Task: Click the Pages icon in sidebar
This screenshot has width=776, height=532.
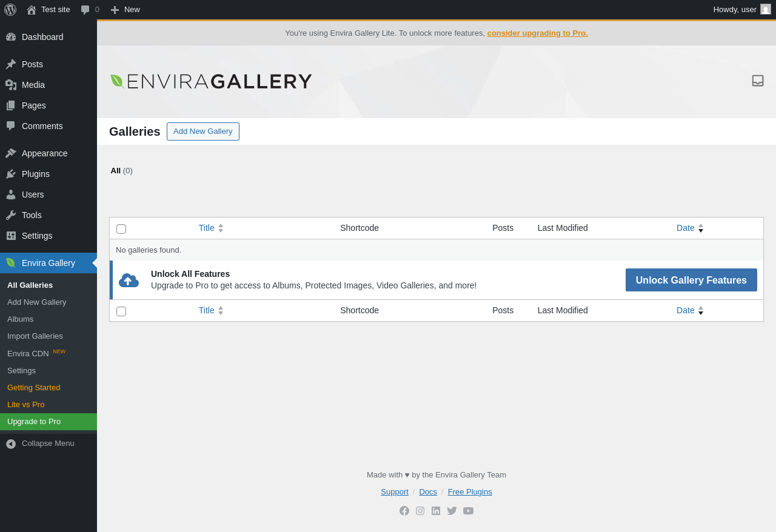Action: 11,105
